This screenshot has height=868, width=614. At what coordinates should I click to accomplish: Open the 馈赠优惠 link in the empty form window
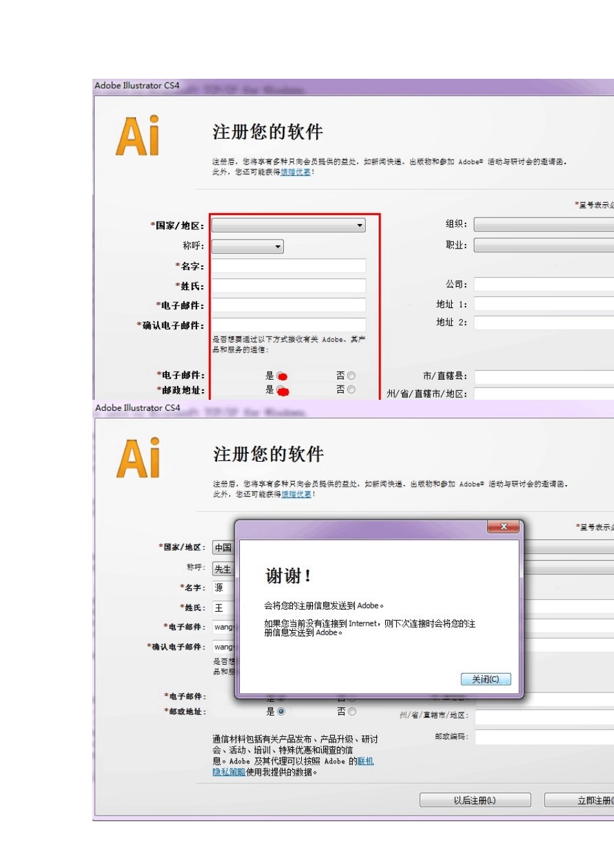296,172
